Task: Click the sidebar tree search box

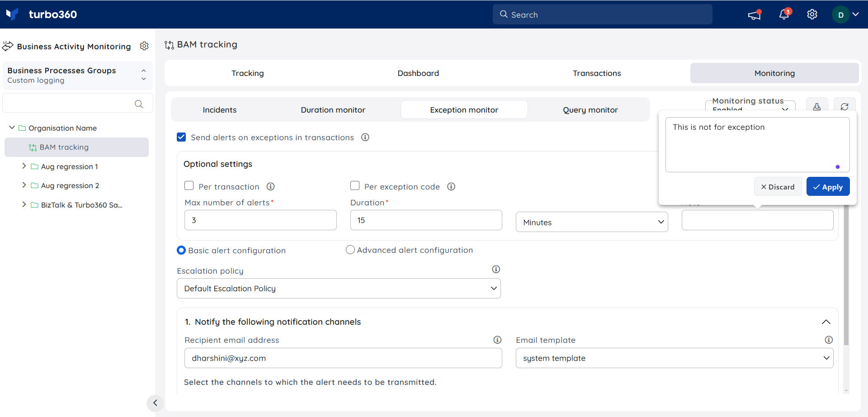Action: [77, 104]
